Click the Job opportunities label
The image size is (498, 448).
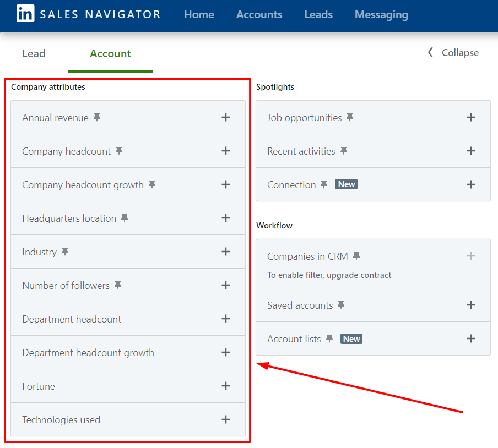click(304, 118)
